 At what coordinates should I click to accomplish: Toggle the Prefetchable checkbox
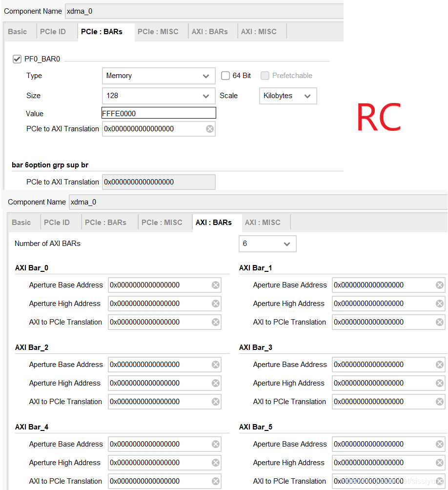(x=265, y=76)
